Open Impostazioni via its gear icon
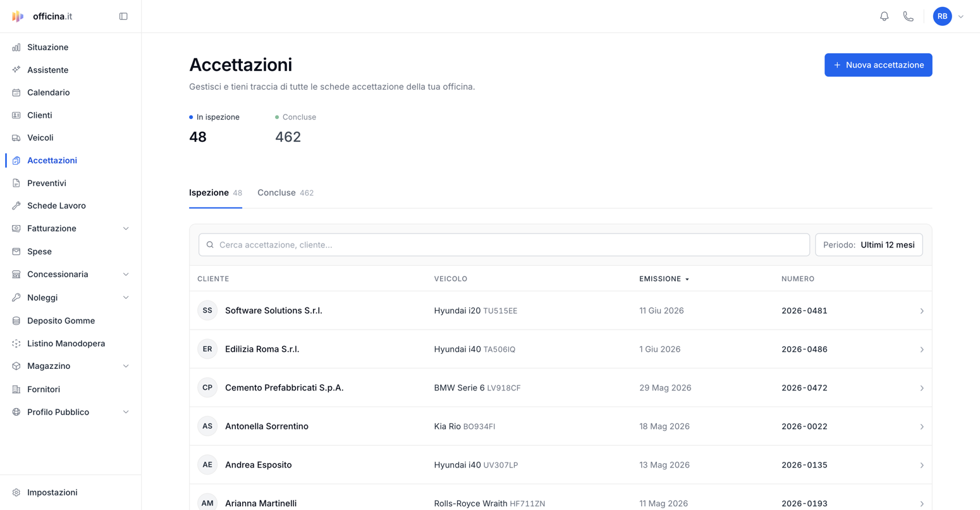 [16, 492]
